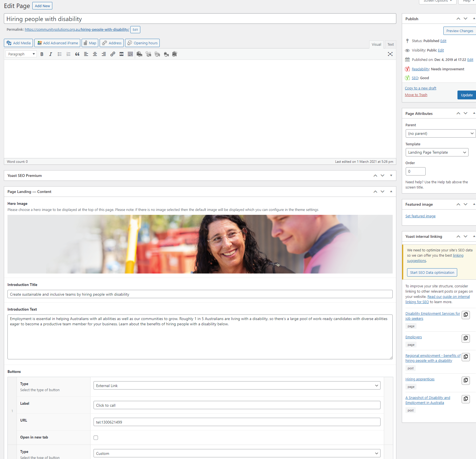The height and width of the screenshot is (459, 476).
Task: Click Add New page button
Action: [x=42, y=6]
